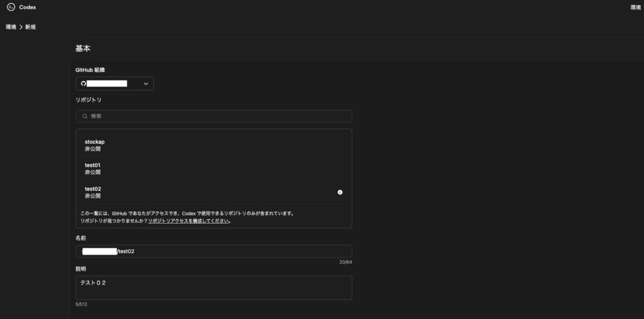Open リポジトリアクセスを構成してください link
The width and height of the screenshot is (644, 319).
189,220
